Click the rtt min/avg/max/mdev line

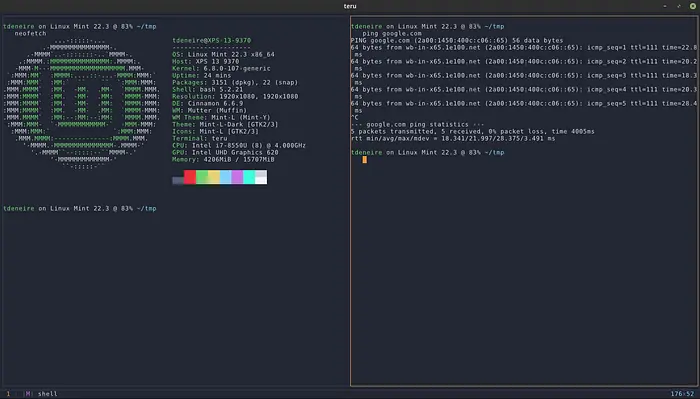click(x=453, y=138)
